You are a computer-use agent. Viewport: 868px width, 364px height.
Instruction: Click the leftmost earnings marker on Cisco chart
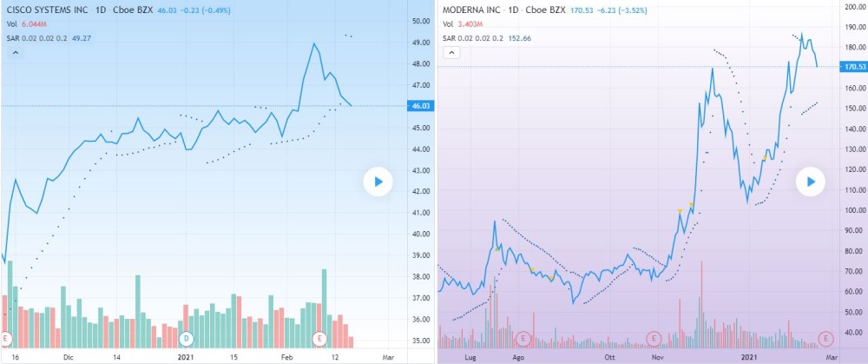6,336
